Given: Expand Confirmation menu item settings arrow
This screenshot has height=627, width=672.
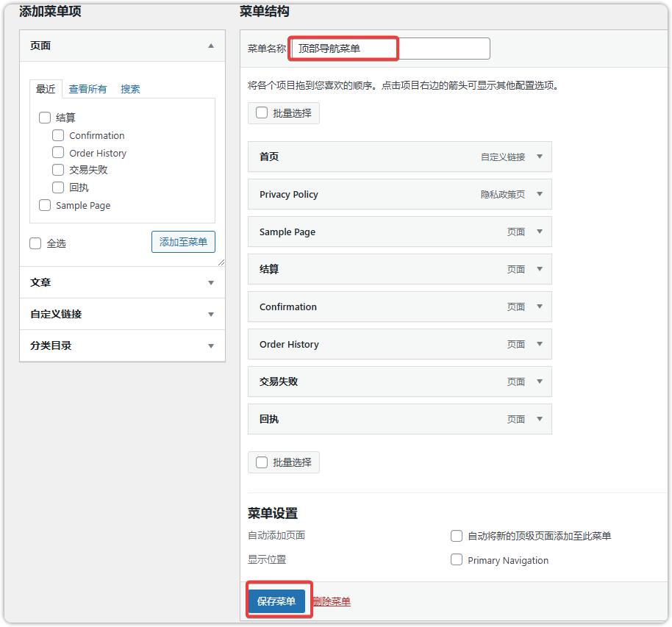Looking at the screenshot, I should [540, 307].
